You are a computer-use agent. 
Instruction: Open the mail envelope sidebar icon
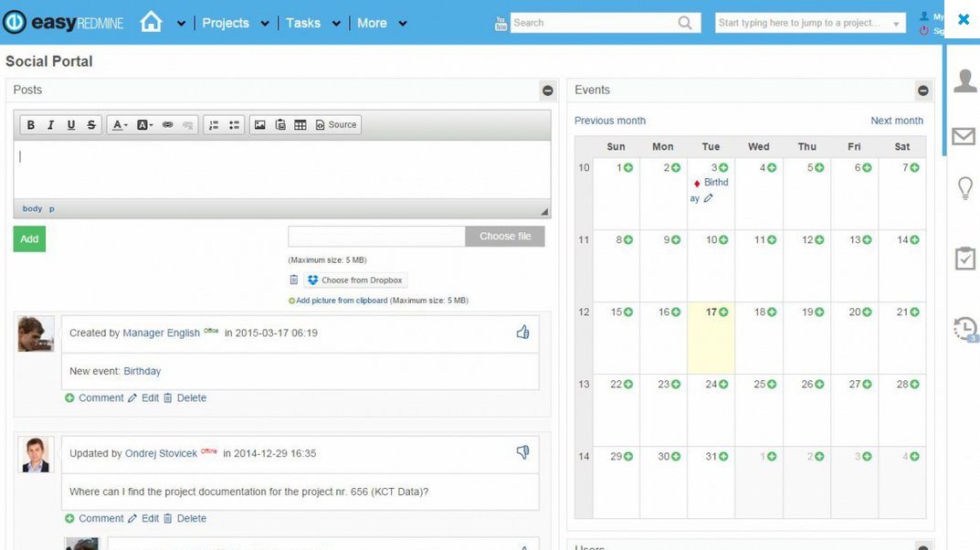click(964, 135)
